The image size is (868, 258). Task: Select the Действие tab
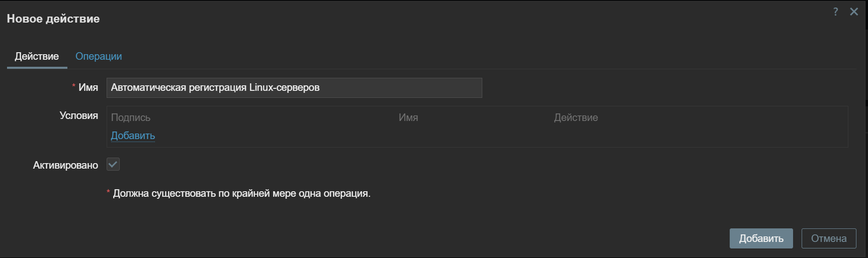(37, 56)
